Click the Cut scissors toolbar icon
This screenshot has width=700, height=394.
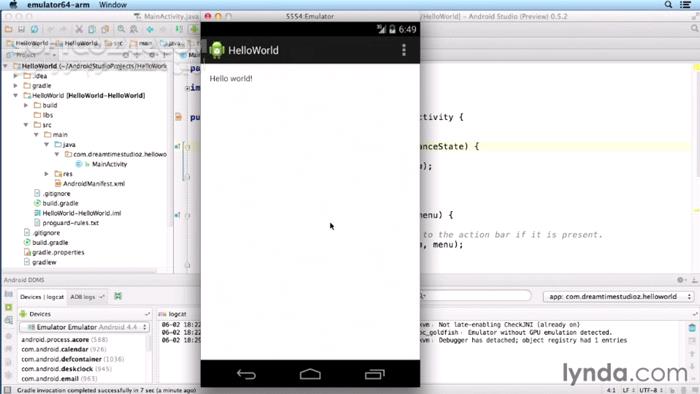[x=79, y=29]
